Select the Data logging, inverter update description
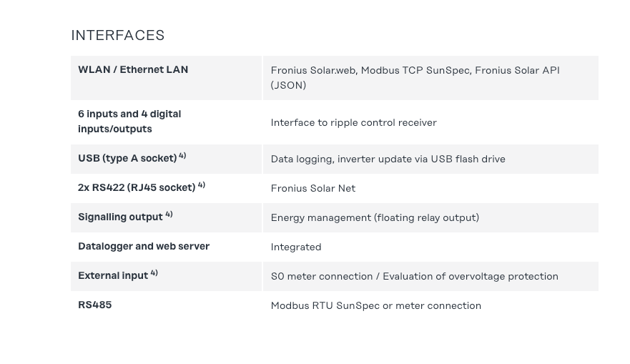 388,159
